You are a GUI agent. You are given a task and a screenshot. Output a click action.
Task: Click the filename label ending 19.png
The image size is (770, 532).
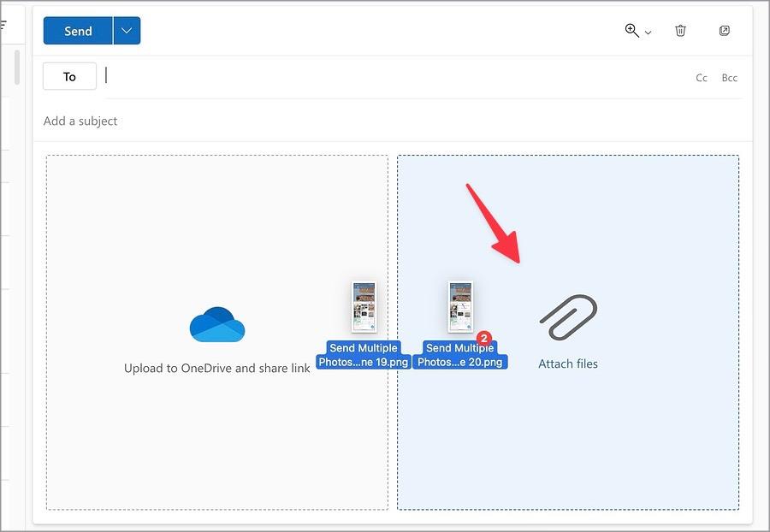click(364, 355)
